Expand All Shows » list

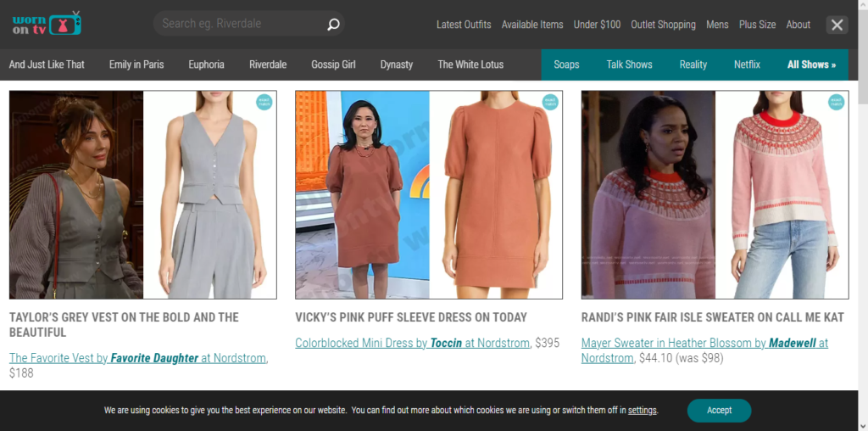pyautogui.click(x=811, y=64)
